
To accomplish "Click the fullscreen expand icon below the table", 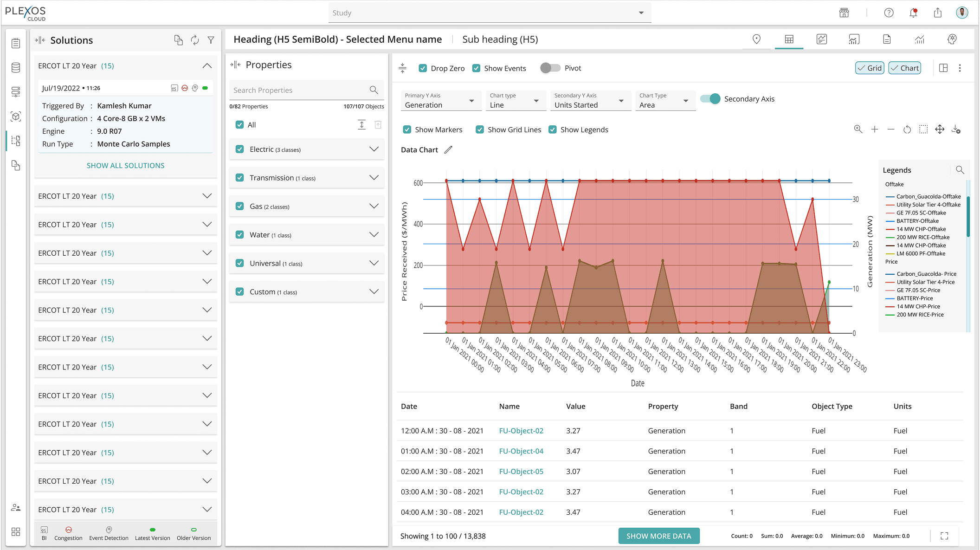I will click(x=944, y=536).
